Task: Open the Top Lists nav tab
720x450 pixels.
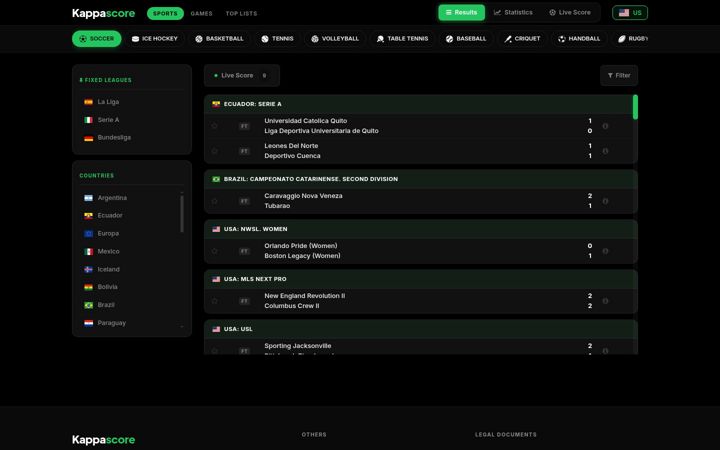Action: click(242, 13)
